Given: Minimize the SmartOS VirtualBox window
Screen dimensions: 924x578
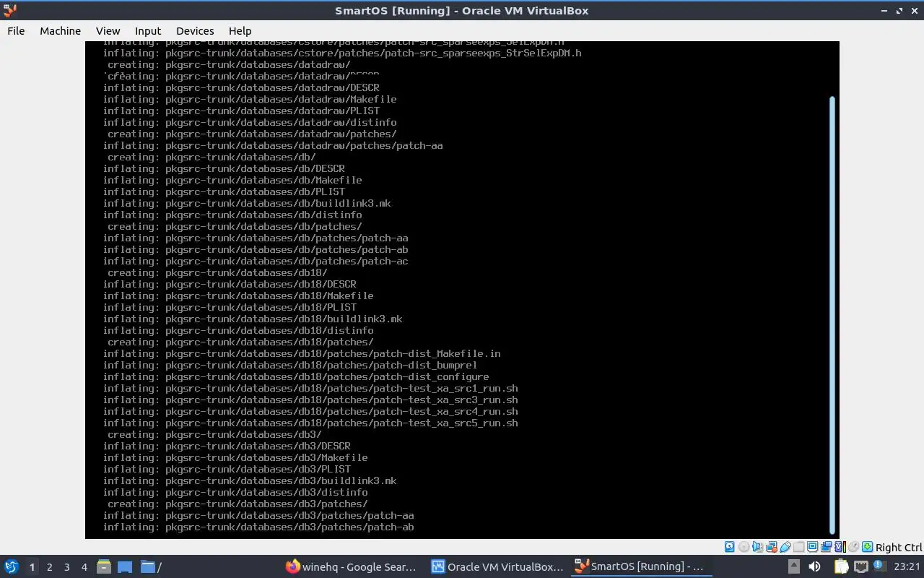Looking at the screenshot, I should click(885, 10).
